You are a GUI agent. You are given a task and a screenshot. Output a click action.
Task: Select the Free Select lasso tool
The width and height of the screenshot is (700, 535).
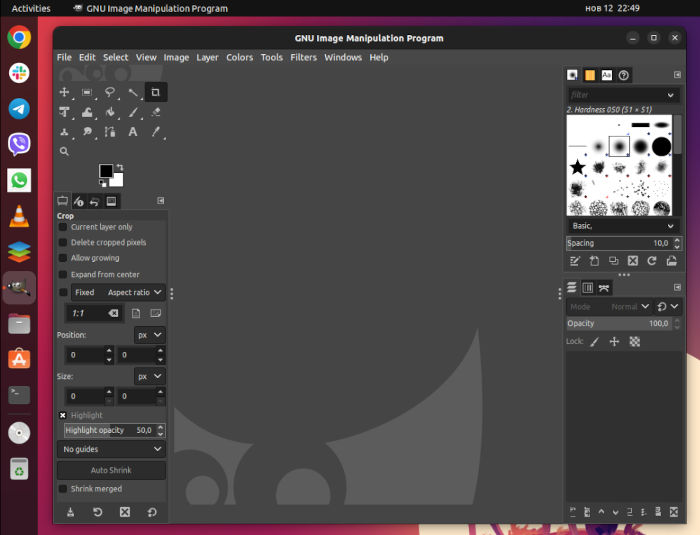[x=109, y=92]
